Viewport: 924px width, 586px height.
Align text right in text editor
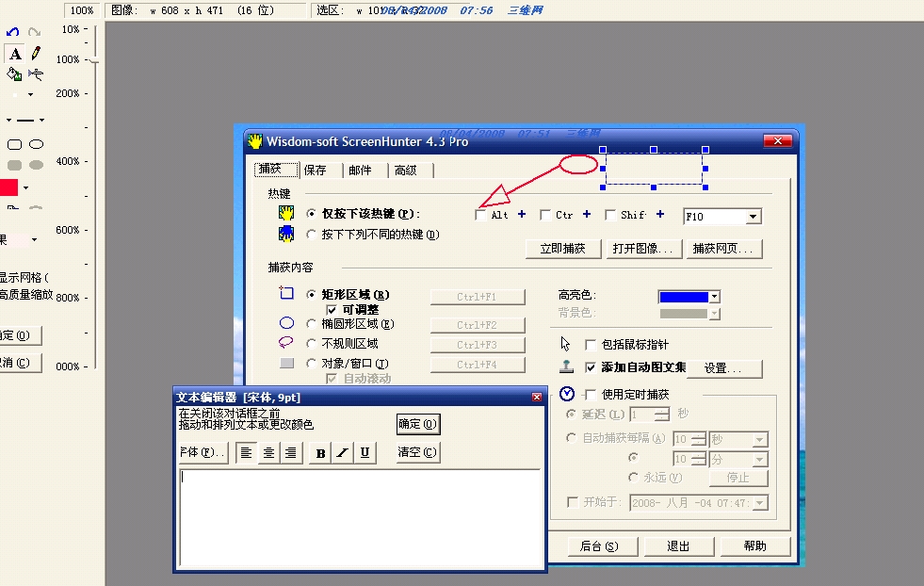(x=291, y=453)
